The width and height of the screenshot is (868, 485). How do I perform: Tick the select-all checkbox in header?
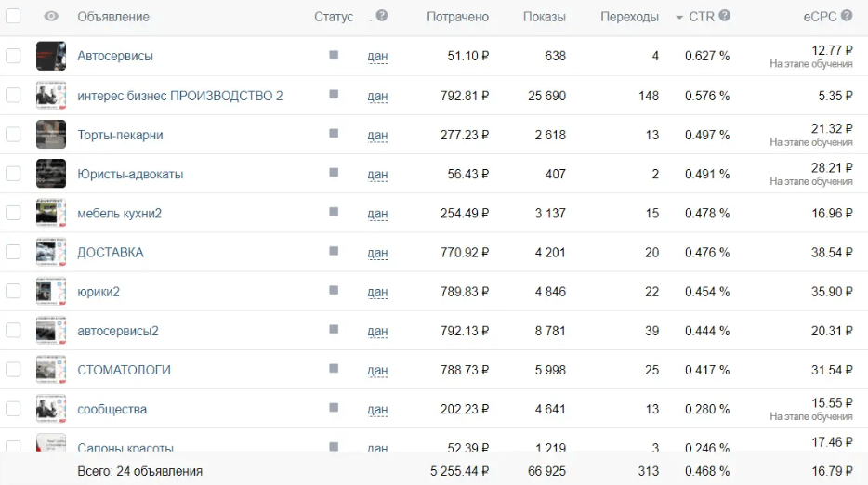[x=13, y=17]
